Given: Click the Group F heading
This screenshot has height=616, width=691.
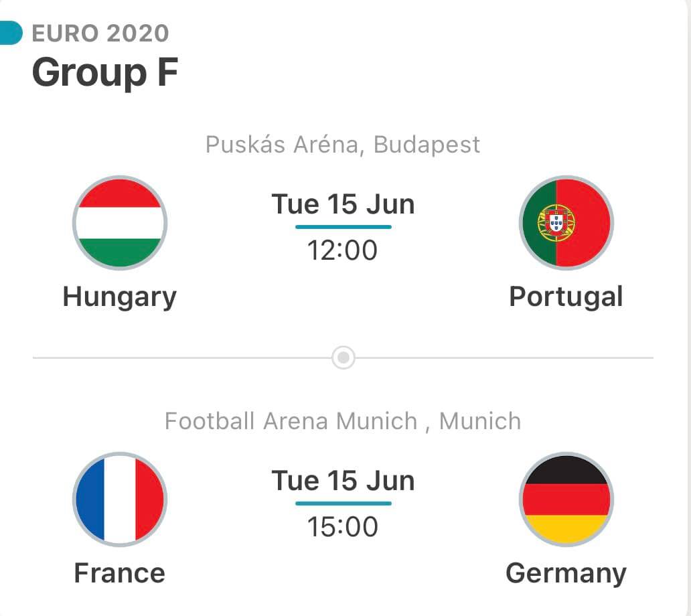Looking at the screenshot, I should coord(105,73).
